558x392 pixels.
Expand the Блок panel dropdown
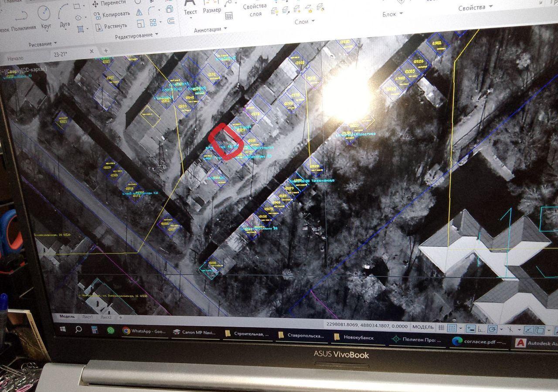[392, 14]
